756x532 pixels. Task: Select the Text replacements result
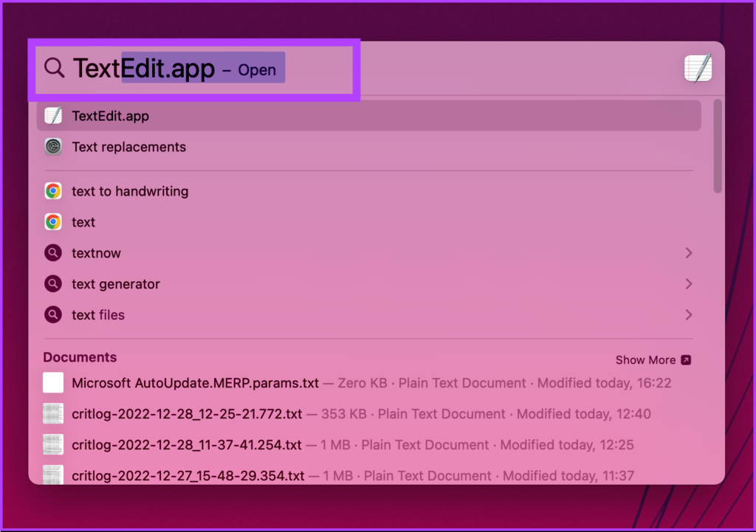tap(129, 147)
